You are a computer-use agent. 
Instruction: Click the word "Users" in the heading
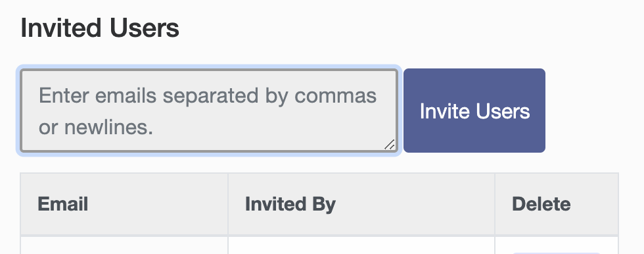(x=144, y=28)
